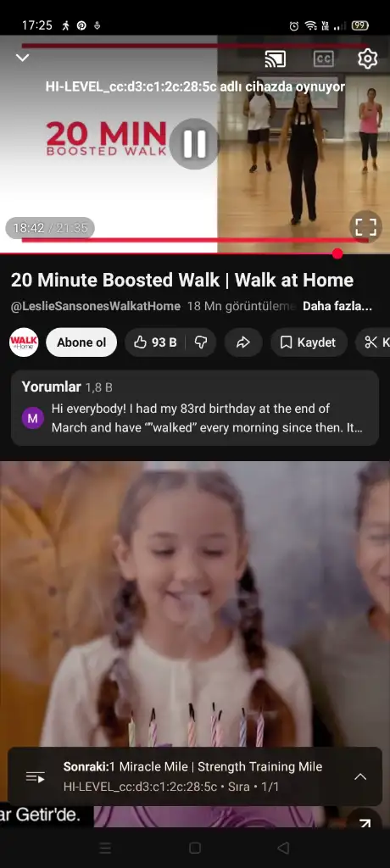This screenshot has height=868, width=390.
Task: Tap the share arrow icon
Action: click(x=243, y=342)
